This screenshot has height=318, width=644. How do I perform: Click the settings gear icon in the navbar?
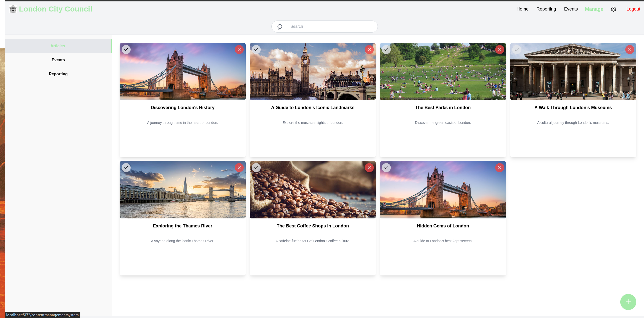coord(613,9)
